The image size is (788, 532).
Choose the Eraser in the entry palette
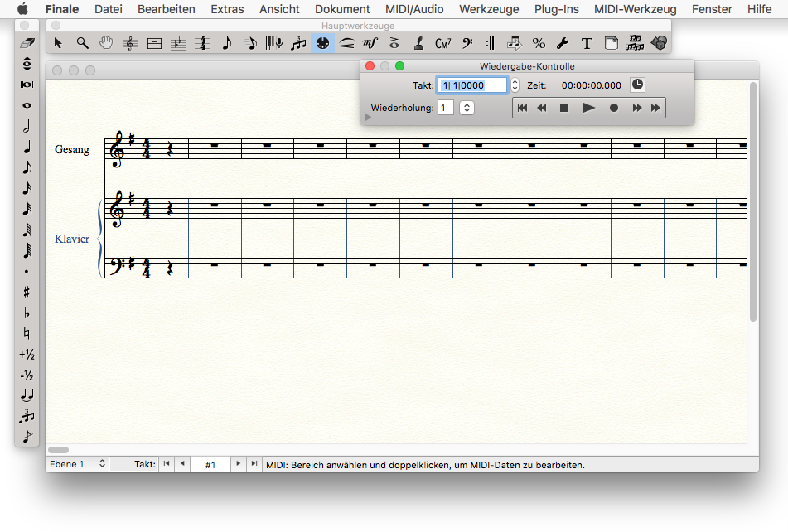pos(27,43)
